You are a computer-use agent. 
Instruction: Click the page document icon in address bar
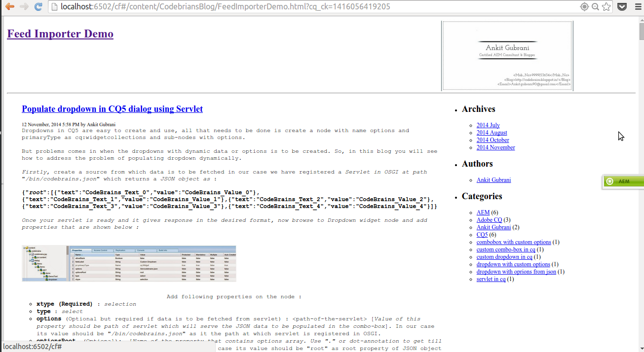click(54, 6)
